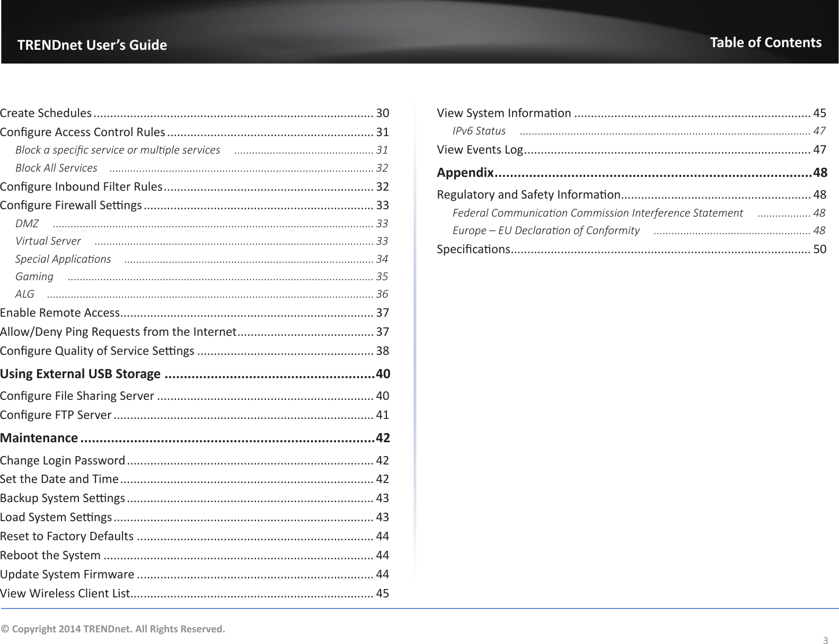839x644 pixels.
Task: Go to Block a specific service or multiple services
Action: point(201,150)
